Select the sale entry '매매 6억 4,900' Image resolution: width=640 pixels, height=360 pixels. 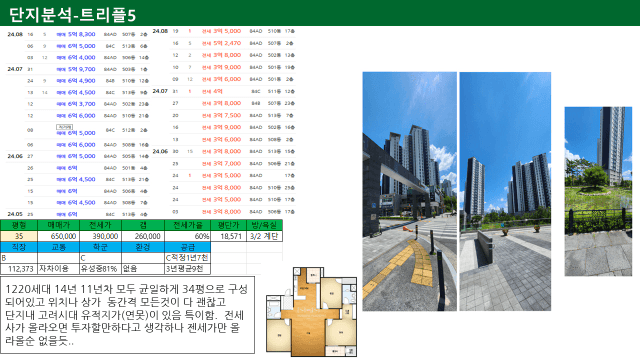tap(76, 81)
